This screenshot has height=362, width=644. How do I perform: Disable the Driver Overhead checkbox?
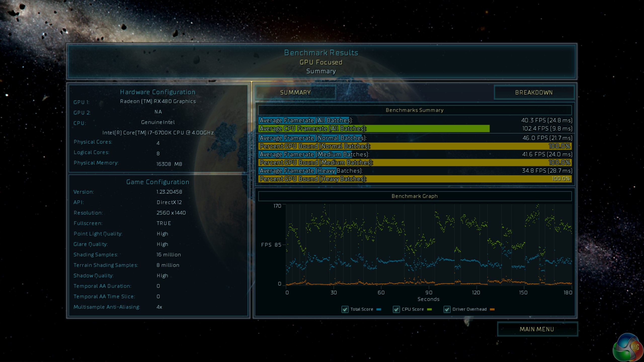[x=447, y=309]
